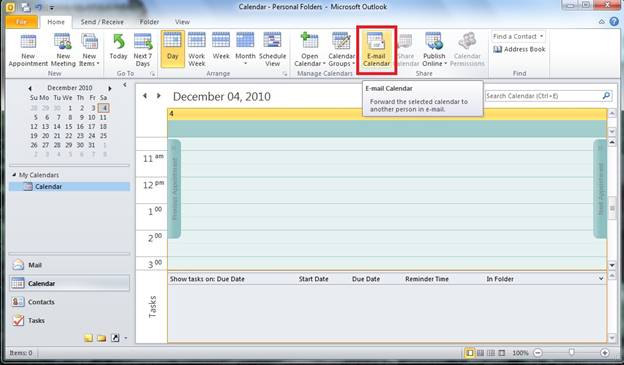The width and height of the screenshot is (624, 365).
Task: Click the 100% zoom level
Action: pos(520,353)
